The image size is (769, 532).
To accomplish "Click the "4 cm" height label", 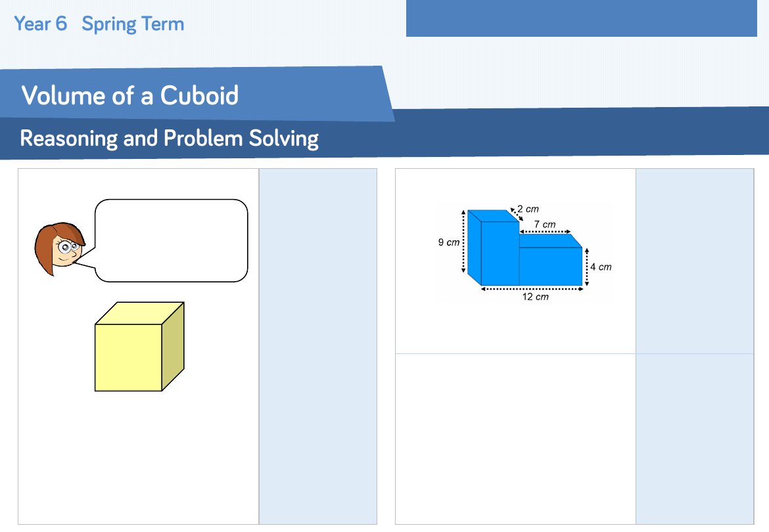I will [x=601, y=267].
